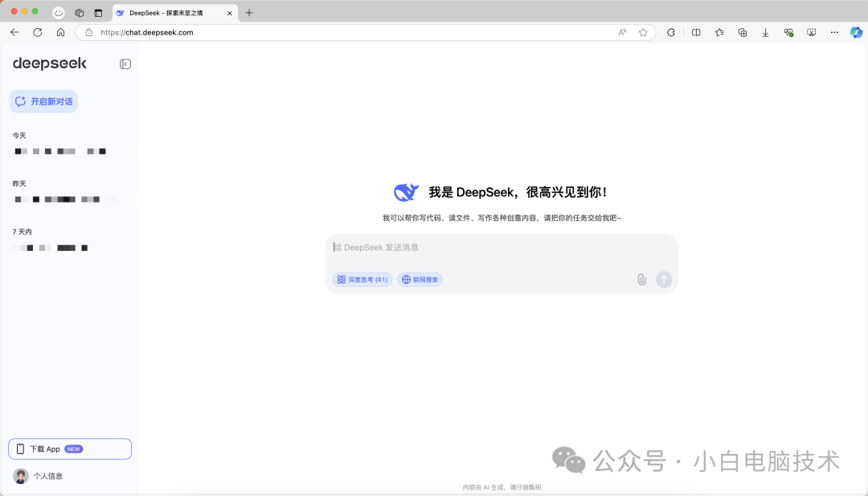
Task: Open the chat under 7 天内
Action: 51,248
